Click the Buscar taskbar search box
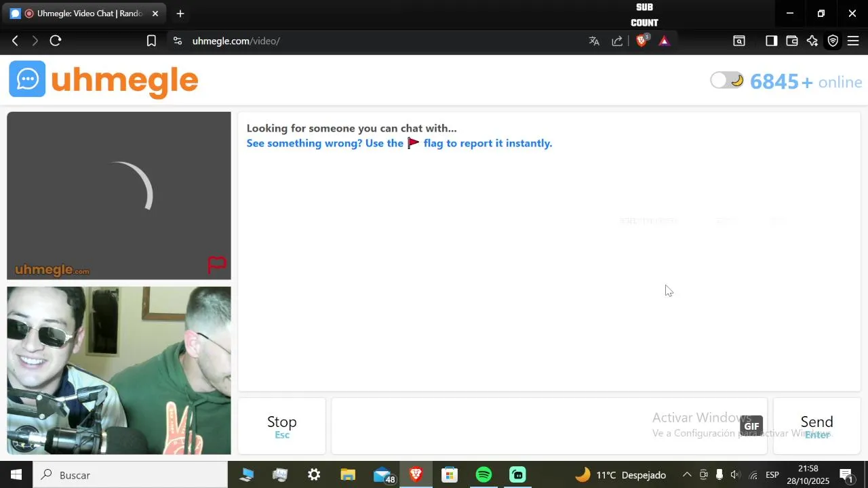This screenshot has height=488, width=868. pos(130,475)
